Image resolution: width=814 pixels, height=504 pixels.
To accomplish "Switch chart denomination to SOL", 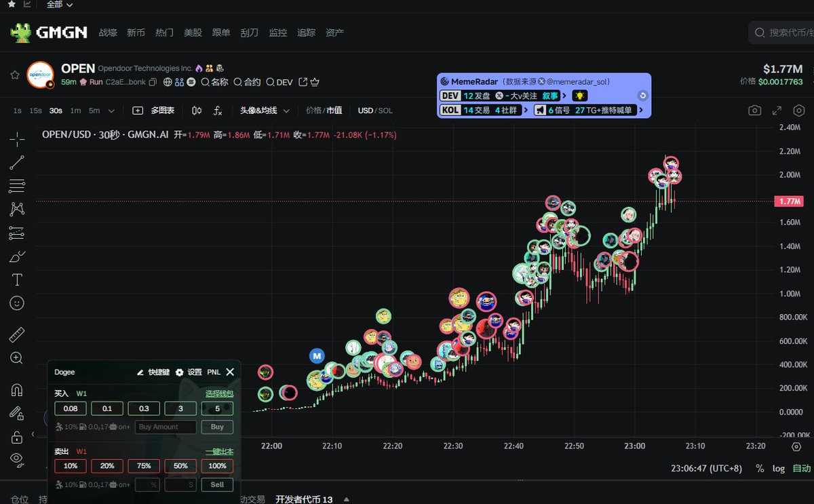I will [385, 111].
